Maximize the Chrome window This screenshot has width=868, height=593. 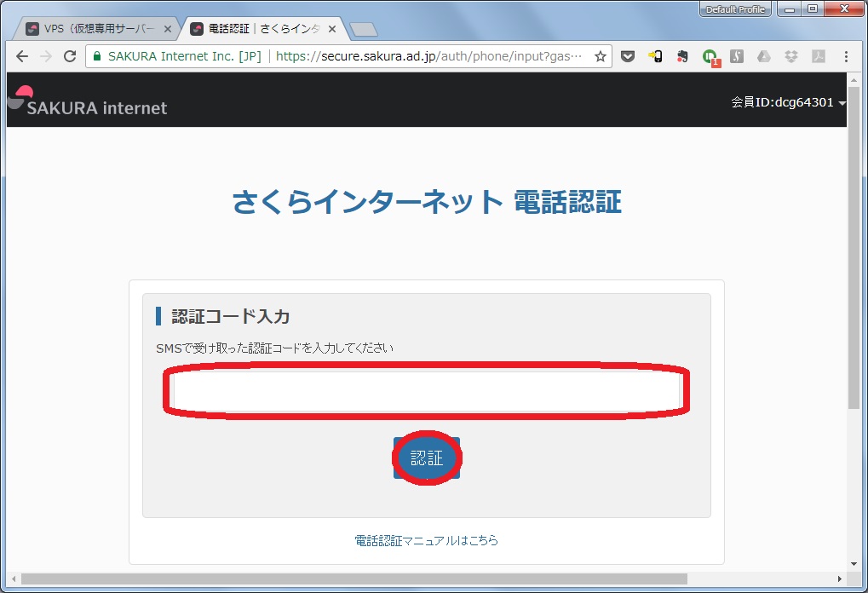pos(813,9)
